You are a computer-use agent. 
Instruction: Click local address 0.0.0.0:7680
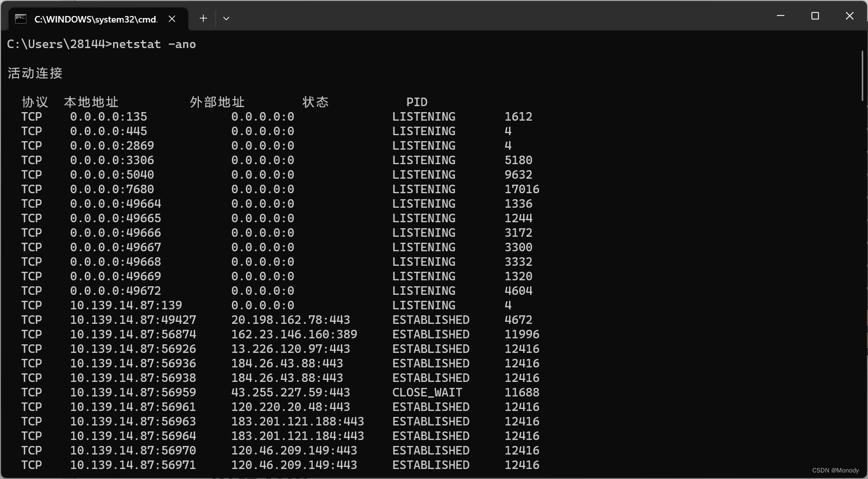[112, 189]
